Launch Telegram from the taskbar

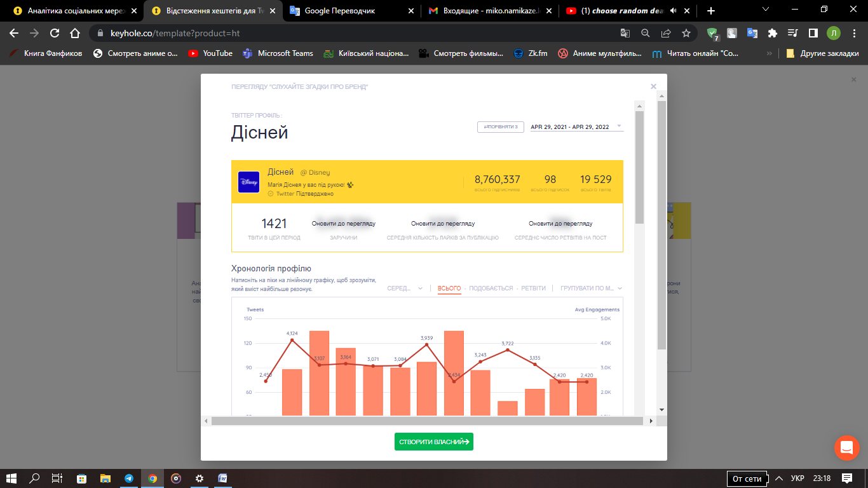(x=129, y=478)
